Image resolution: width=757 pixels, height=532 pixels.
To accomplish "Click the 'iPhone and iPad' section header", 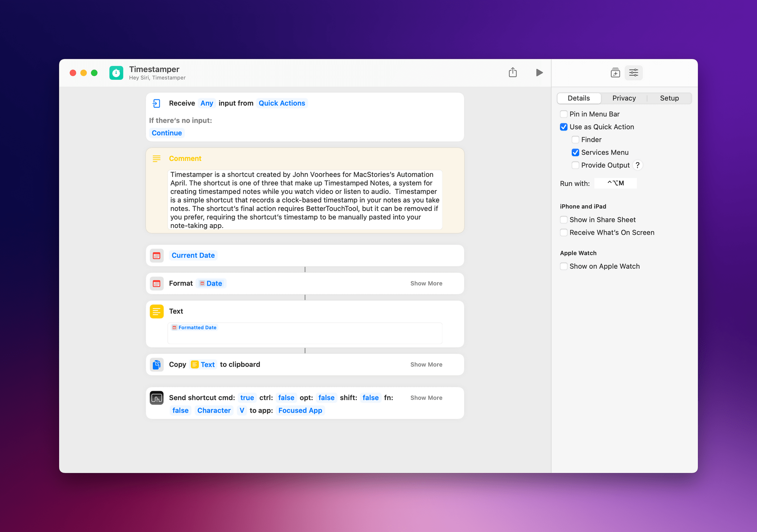I will coord(583,207).
